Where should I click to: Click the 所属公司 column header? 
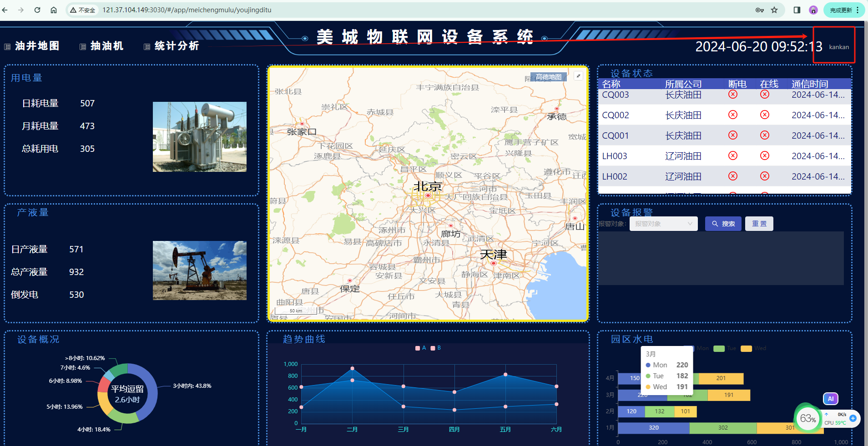(x=683, y=84)
